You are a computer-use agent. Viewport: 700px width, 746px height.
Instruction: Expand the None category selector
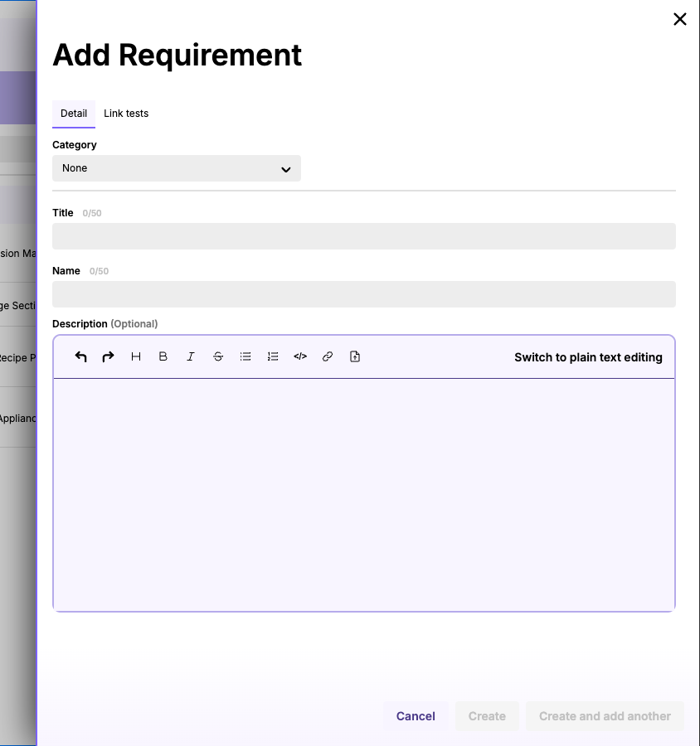point(177,168)
